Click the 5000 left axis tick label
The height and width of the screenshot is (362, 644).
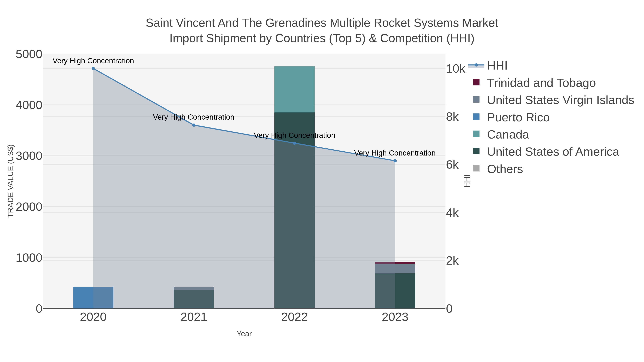tap(29, 55)
